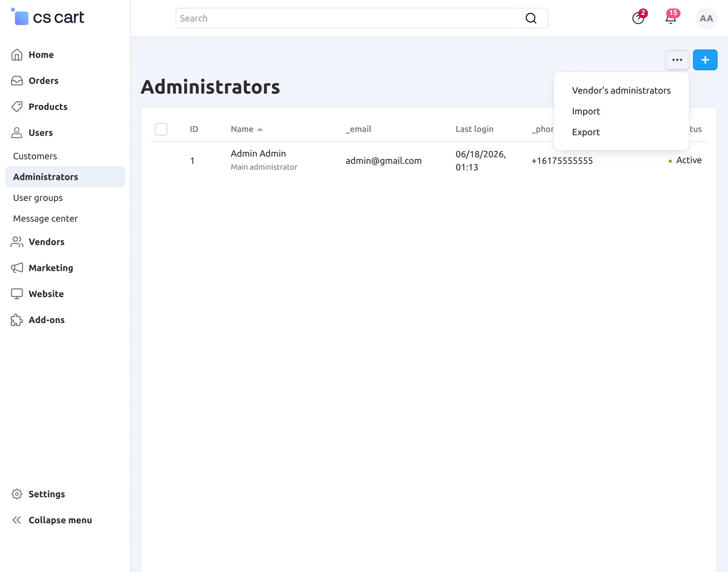Open Customers submenu item
This screenshot has height=572, width=728.
tap(35, 156)
